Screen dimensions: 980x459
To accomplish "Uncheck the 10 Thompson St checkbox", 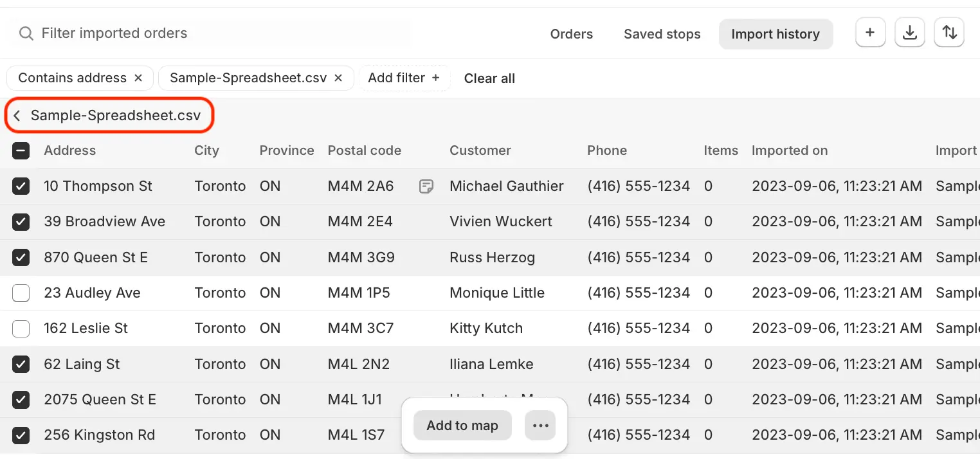I will pos(21,186).
